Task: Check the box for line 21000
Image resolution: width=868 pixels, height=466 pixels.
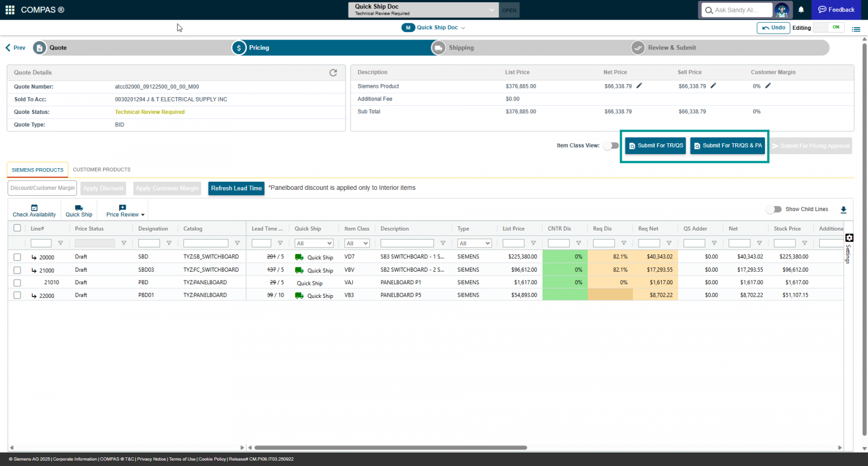Action: tap(17, 270)
